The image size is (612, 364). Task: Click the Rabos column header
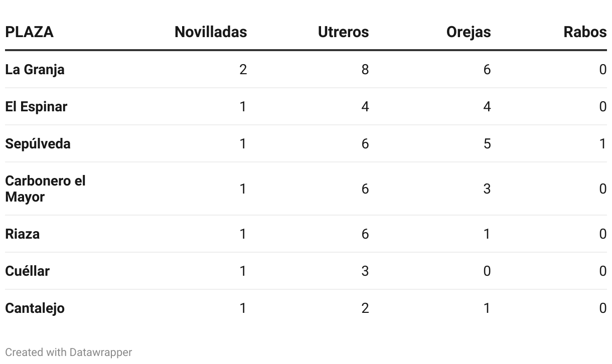(585, 32)
